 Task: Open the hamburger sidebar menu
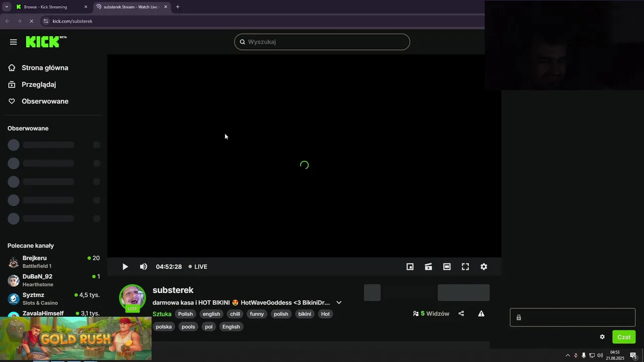(x=14, y=42)
